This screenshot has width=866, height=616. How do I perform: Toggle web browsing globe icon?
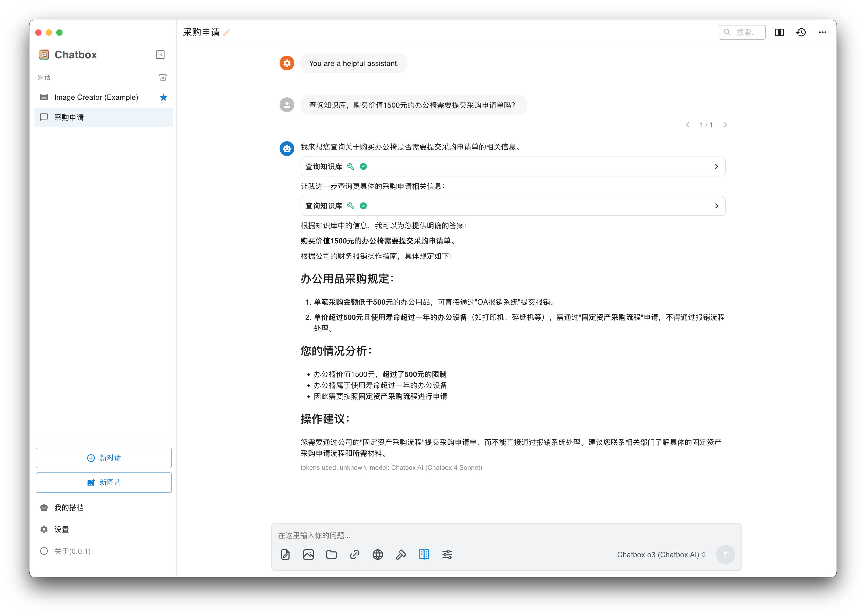(x=378, y=555)
